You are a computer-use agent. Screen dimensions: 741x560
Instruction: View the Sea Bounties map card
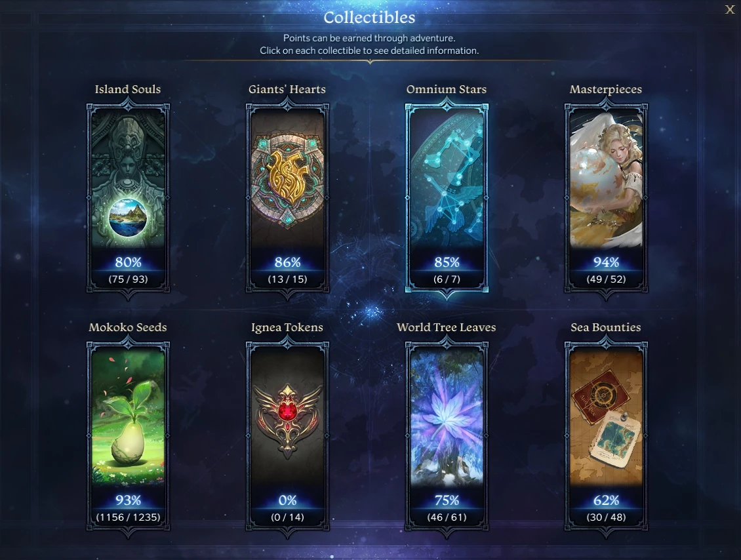pos(606,437)
